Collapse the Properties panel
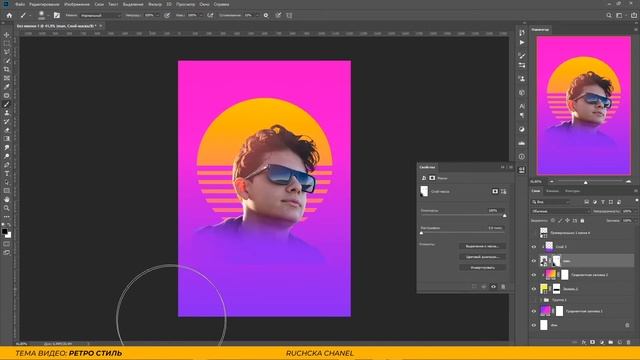640x360 pixels. (x=503, y=167)
